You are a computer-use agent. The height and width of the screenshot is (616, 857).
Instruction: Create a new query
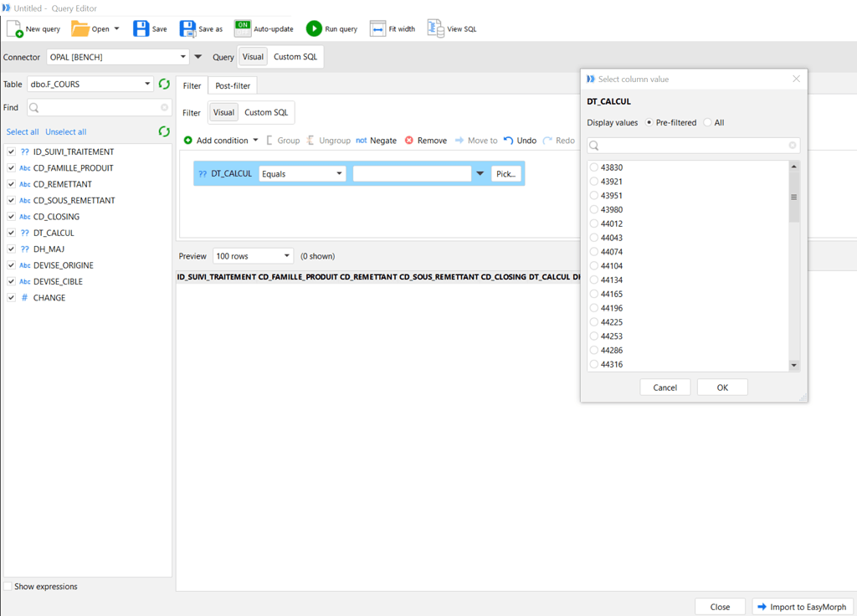(x=33, y=28)
